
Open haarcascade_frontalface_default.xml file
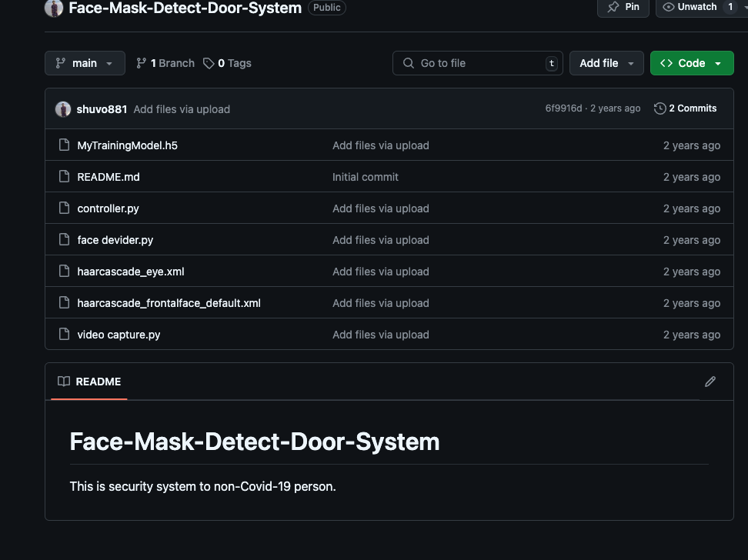point(169,303)
